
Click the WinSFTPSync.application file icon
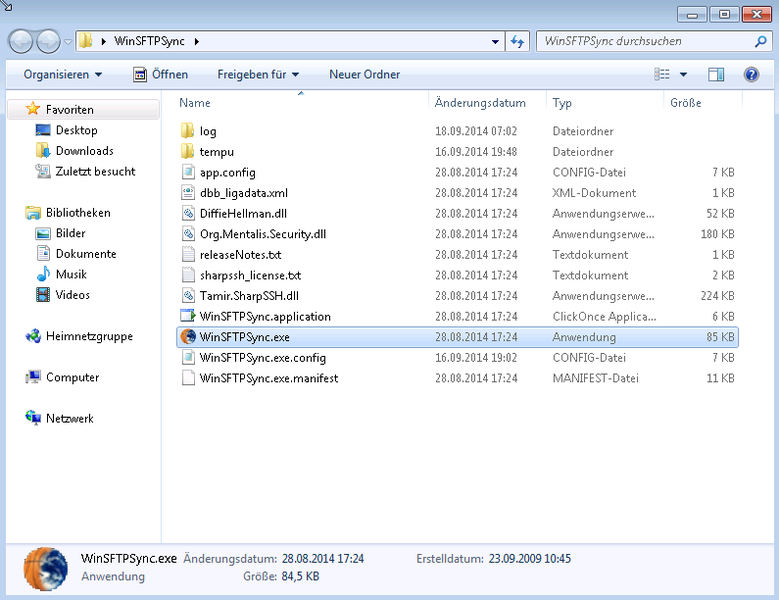(x=188, y=316)
